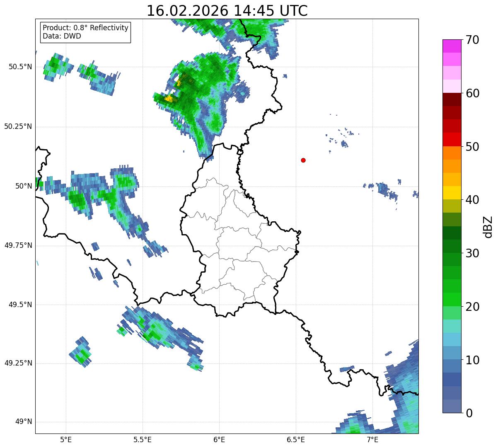Viewport: 498px width, 448px height.
Task: Click the 10 value on the colorbar
Action: (472, 360)
